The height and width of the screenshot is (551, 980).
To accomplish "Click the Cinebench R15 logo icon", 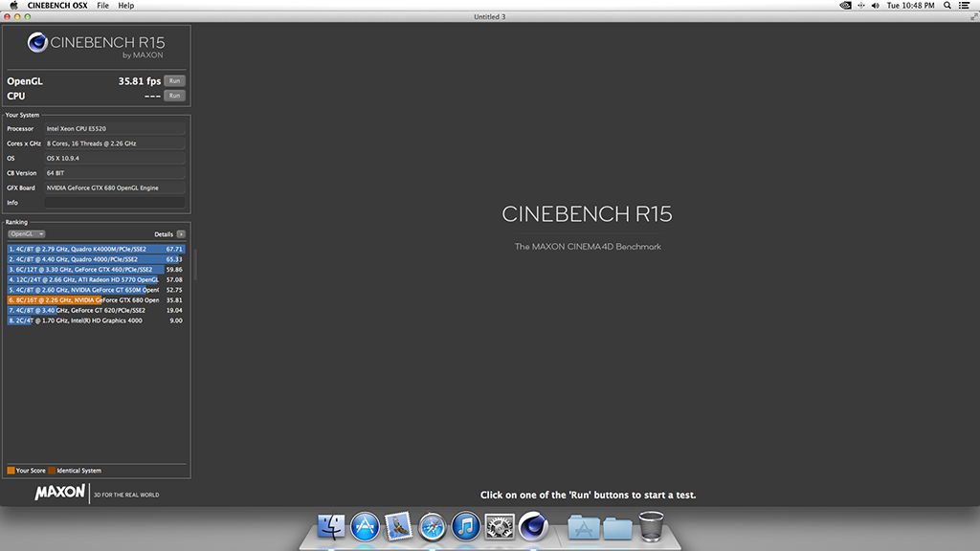I will [37, 42].
